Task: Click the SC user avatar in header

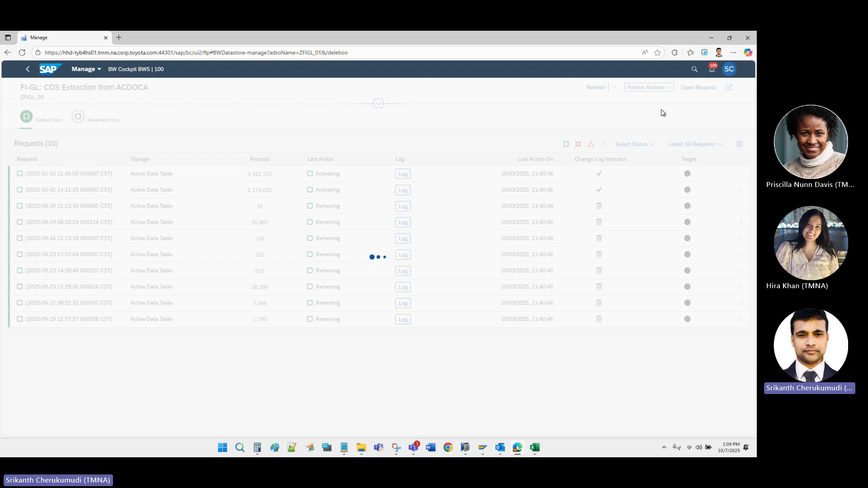Action: 729,69
